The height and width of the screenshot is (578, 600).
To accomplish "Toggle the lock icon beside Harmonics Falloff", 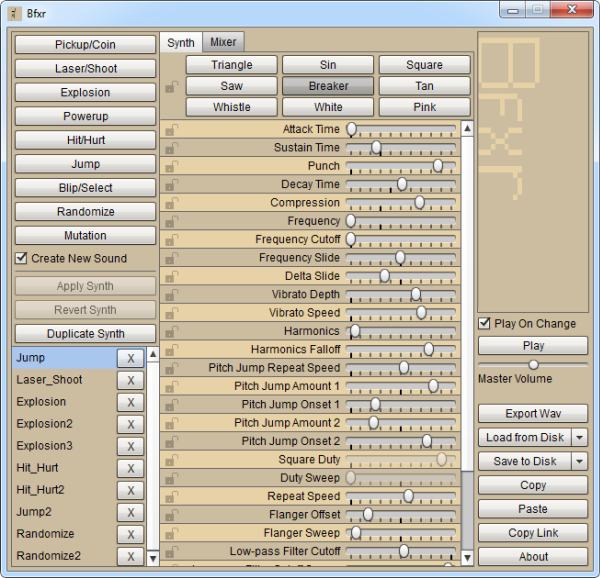I will point(171,350).
